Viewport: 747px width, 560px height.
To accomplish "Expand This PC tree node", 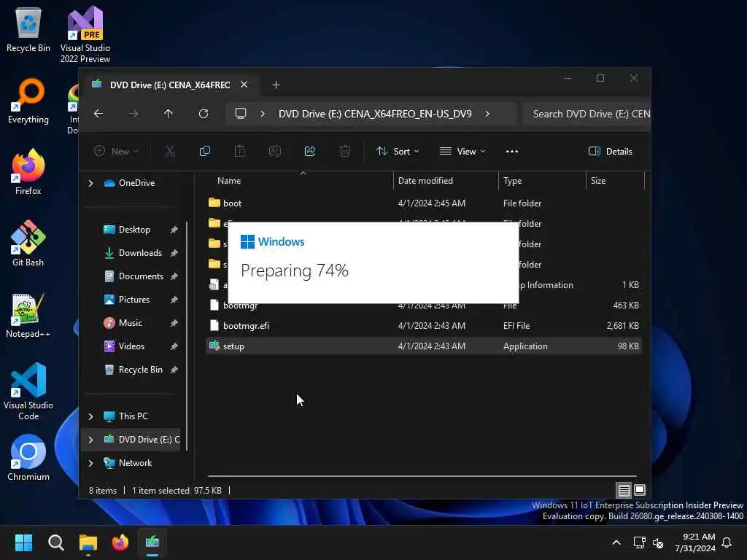I will (90, 416).
